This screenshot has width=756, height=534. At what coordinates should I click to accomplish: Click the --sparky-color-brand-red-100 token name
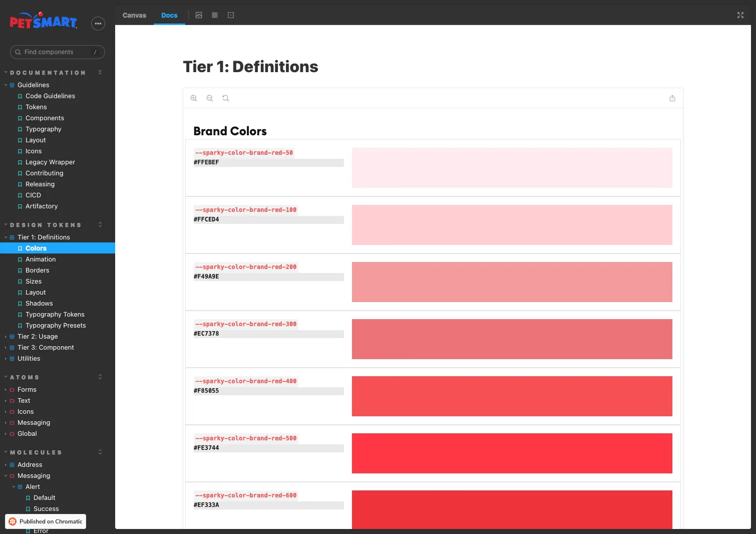tap(246, 210)
